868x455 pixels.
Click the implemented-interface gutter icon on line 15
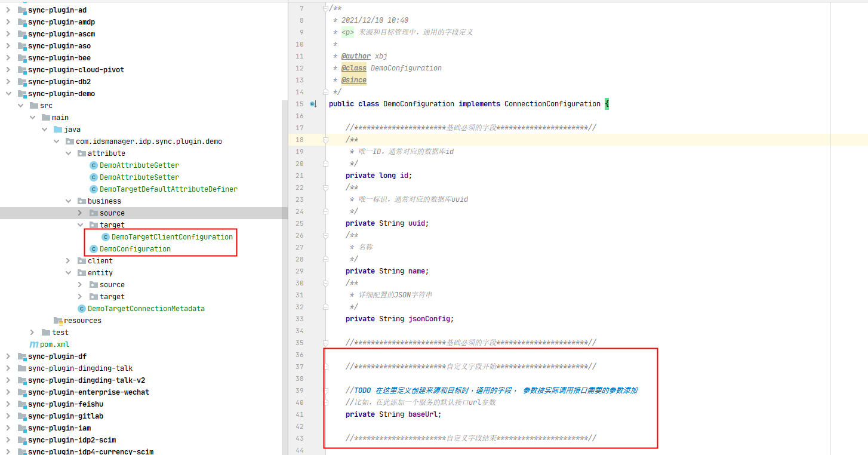[x=313, y=104]
